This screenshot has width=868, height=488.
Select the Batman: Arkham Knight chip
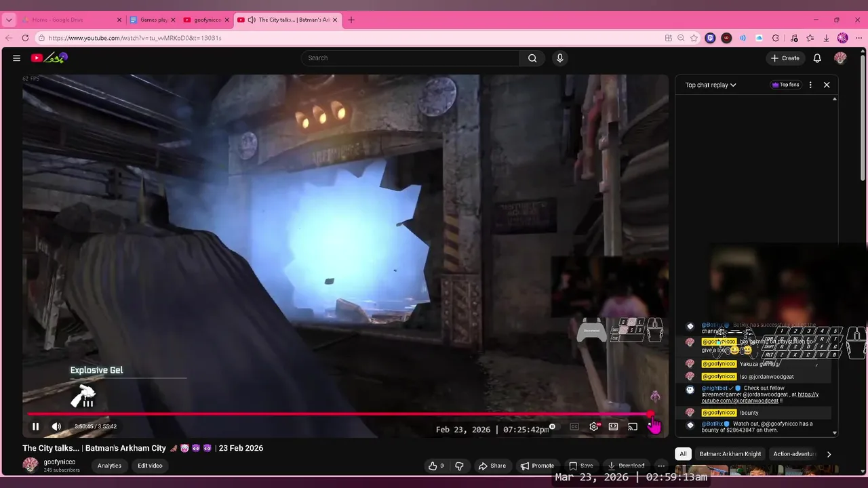(x=730, y=454)
